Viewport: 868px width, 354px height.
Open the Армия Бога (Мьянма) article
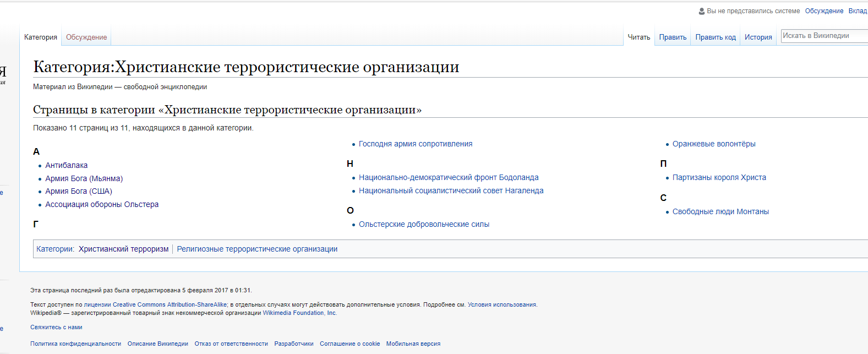click(84, 178)
